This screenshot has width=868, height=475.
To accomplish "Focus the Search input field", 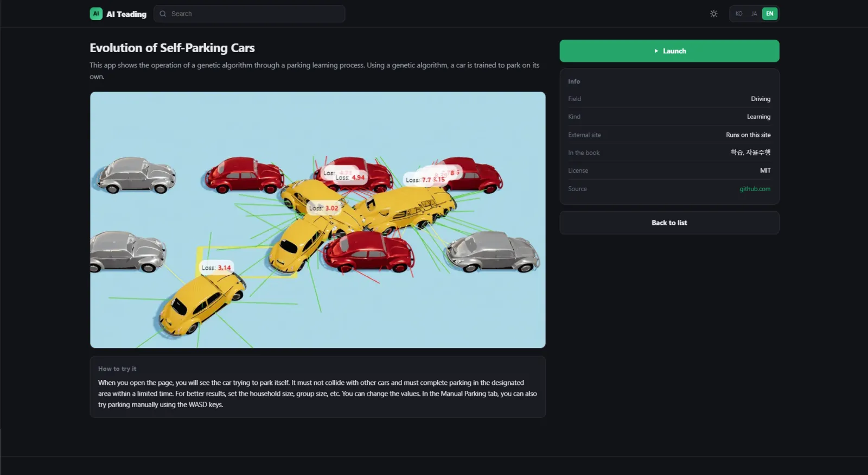I will coord(250,14).
